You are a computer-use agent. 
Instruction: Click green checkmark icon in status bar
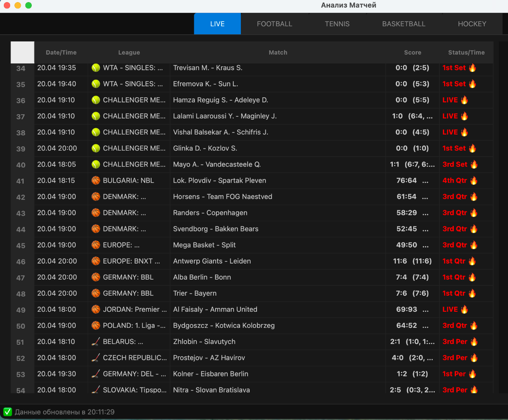tap(8, 412)
